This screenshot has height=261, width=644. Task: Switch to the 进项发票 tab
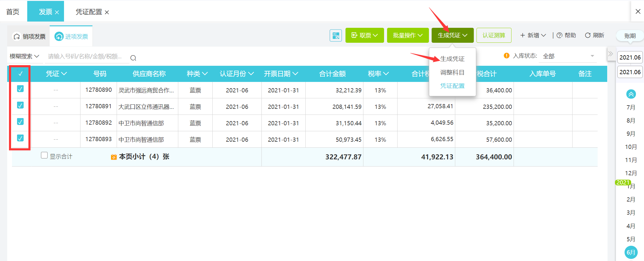(x=71, y=36)
